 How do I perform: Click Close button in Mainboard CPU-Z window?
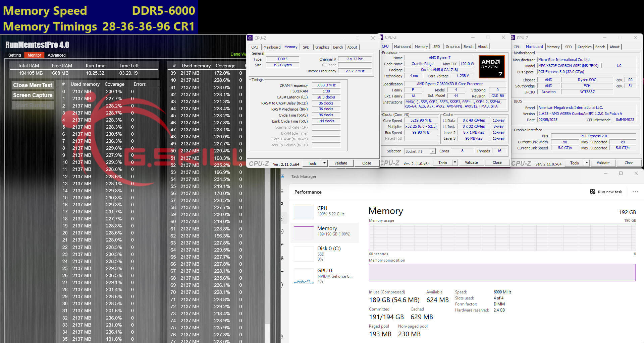tap(629, 163)
